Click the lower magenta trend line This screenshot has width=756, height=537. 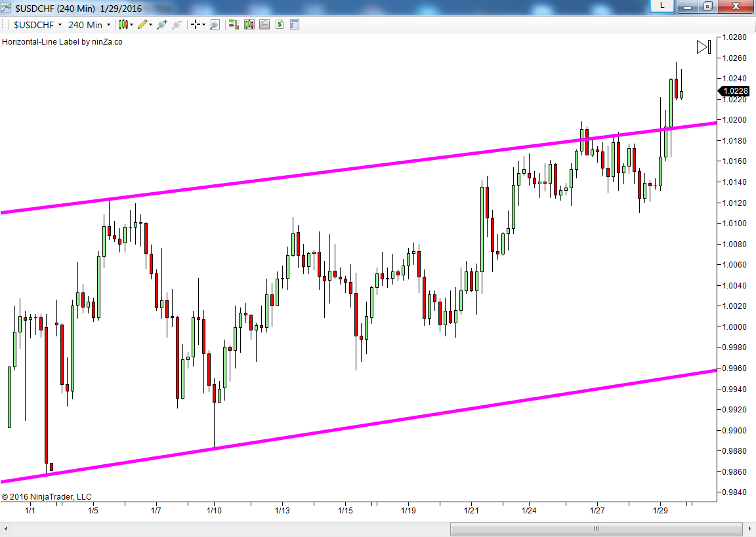(x=358, y=426)
